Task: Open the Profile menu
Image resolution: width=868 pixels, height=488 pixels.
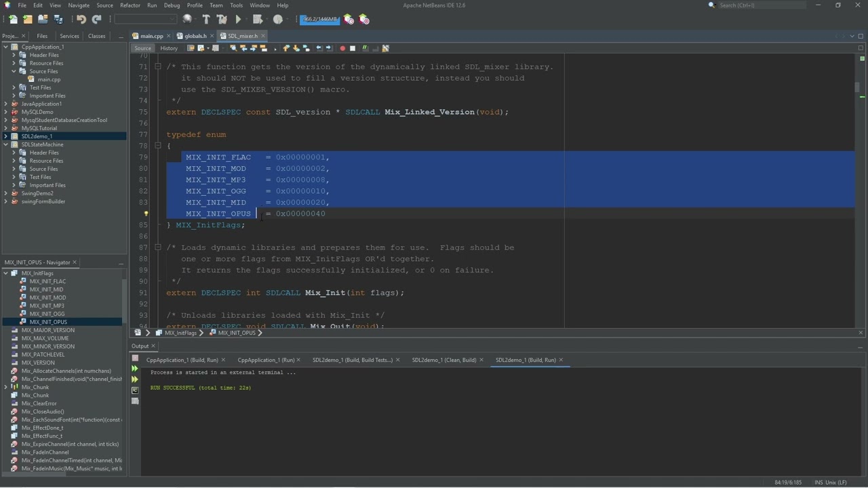Action: click(195, 5)
